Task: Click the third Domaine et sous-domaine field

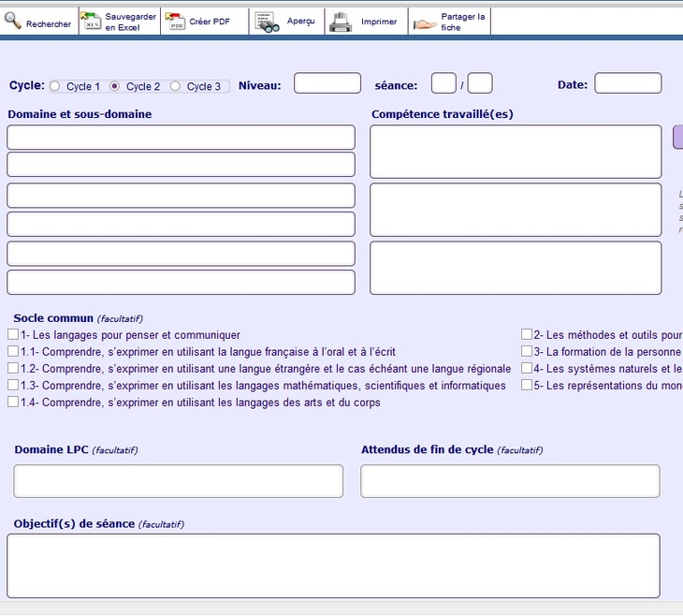Action: [181, 196]
